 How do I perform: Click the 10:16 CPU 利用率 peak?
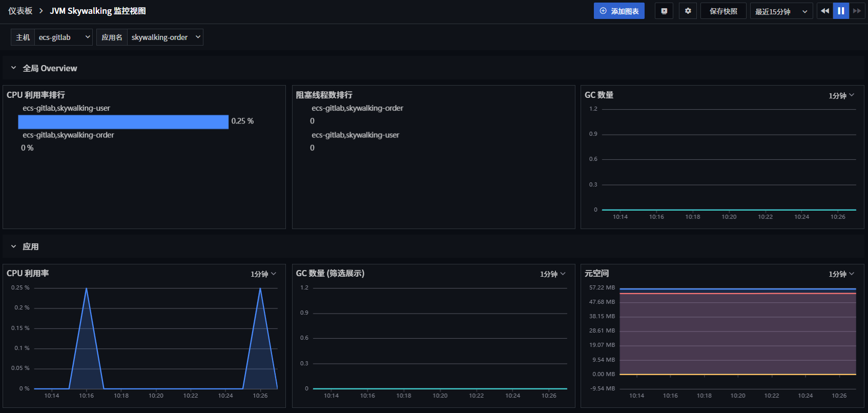[x=87, y=288]
